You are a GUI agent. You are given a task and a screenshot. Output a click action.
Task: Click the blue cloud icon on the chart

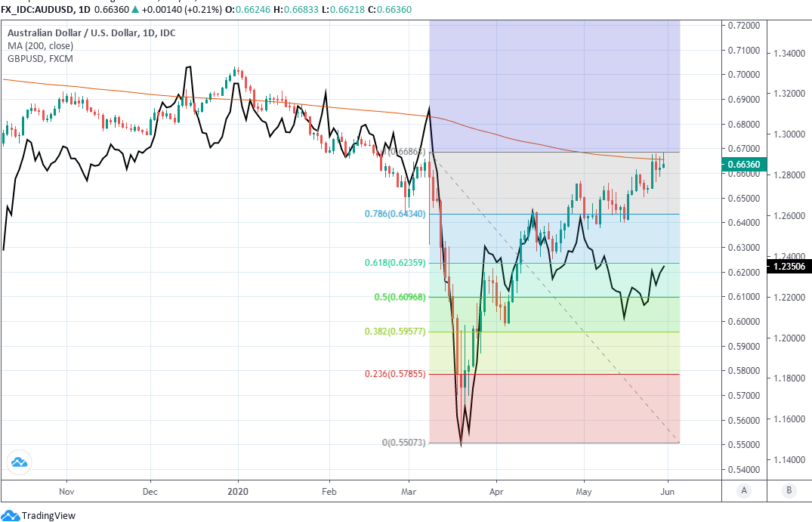(x=20, y=462)
